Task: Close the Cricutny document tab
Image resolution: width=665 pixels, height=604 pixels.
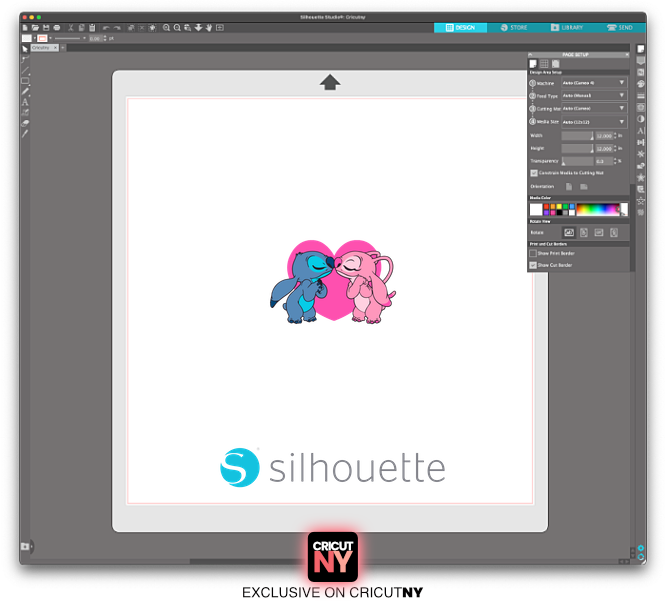Action: 56,48
